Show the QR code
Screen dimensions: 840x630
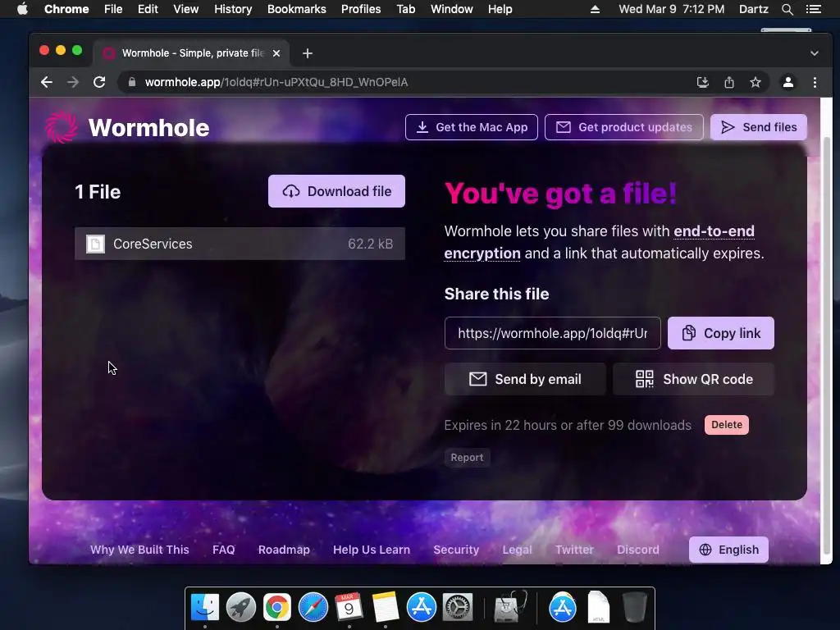click(693, 379)
